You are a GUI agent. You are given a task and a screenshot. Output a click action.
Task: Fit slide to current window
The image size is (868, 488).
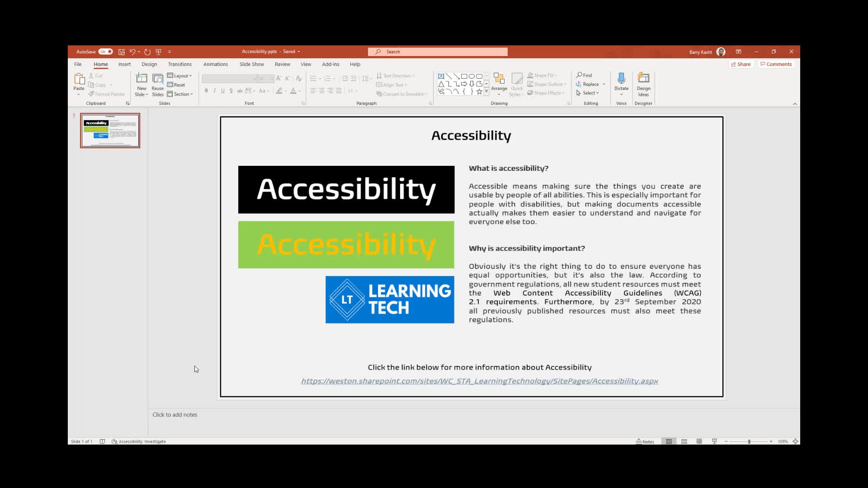pos(795,441)
